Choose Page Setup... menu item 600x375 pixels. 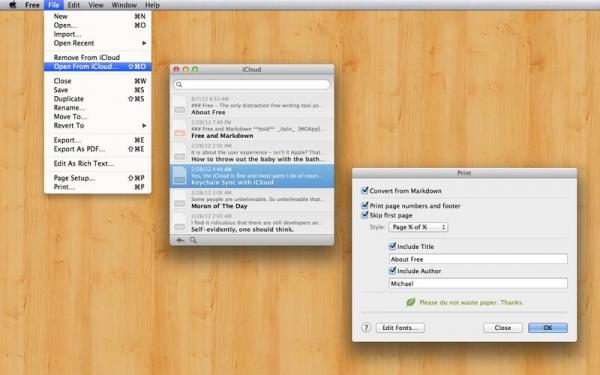(x=98, y=178)
